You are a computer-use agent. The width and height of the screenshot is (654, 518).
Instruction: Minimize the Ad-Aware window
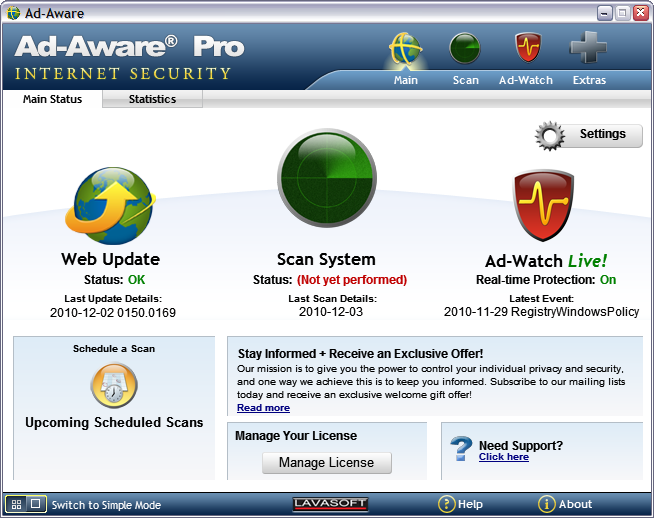coord(604,13)
